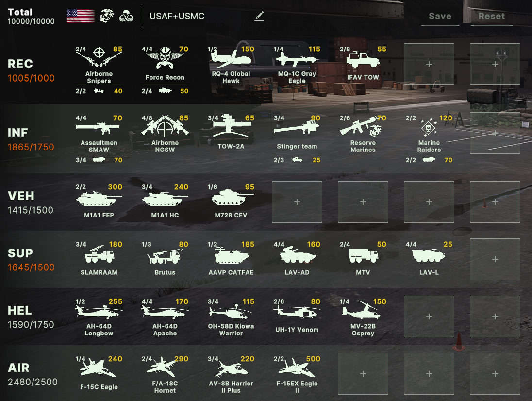Screen dimensions: 532x401
Task: Add unit to first empty VEH slot
Action: [x=297, y=202]
